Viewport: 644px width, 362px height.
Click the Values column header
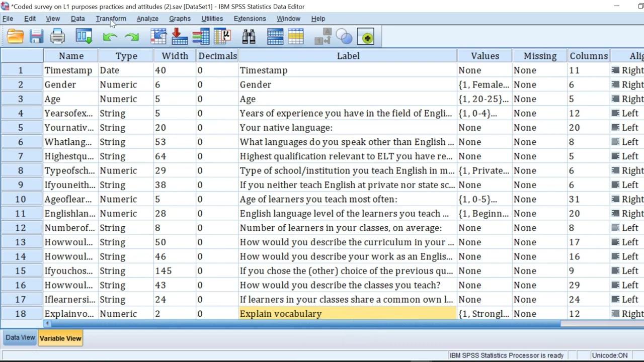(x=485, y=56)
